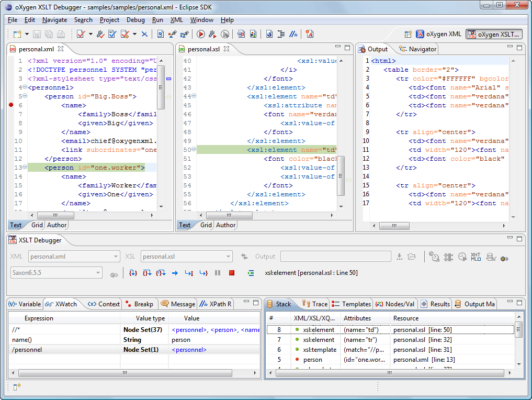Screen dimensions: 532x400
Task: Stop the debugger with the red square
Action: click(x=232, y=273)
